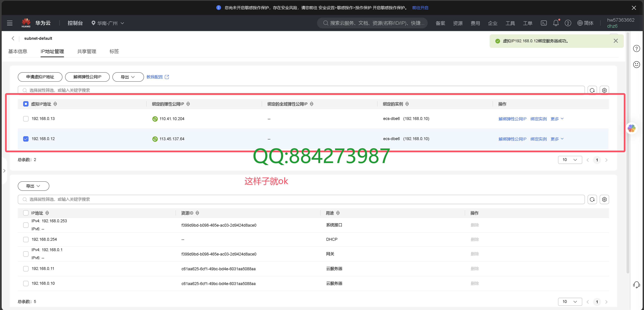Switch to the 基本信息 tab
Screen dimensions: 644x310
(x=17, y=51)
